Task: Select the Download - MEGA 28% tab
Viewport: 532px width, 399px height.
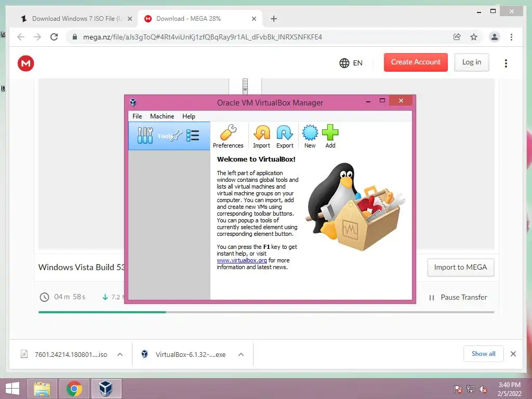Action: pyautogui.click(x=200, y=19)
